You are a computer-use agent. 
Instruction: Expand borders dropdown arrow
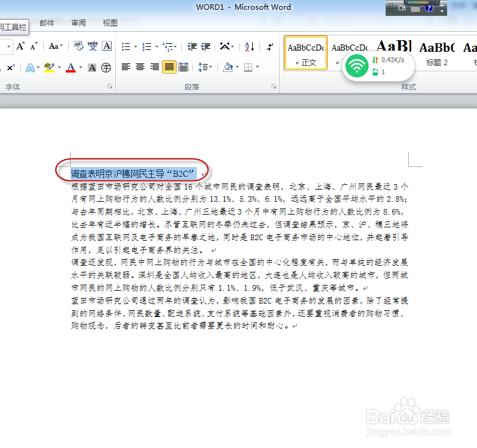(x=257, y=66)
